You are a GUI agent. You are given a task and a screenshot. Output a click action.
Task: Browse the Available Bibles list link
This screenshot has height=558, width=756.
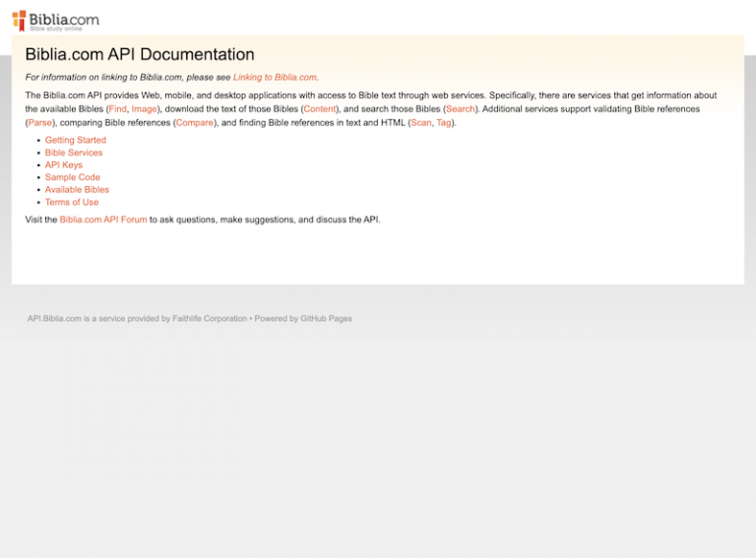point(77,190)
